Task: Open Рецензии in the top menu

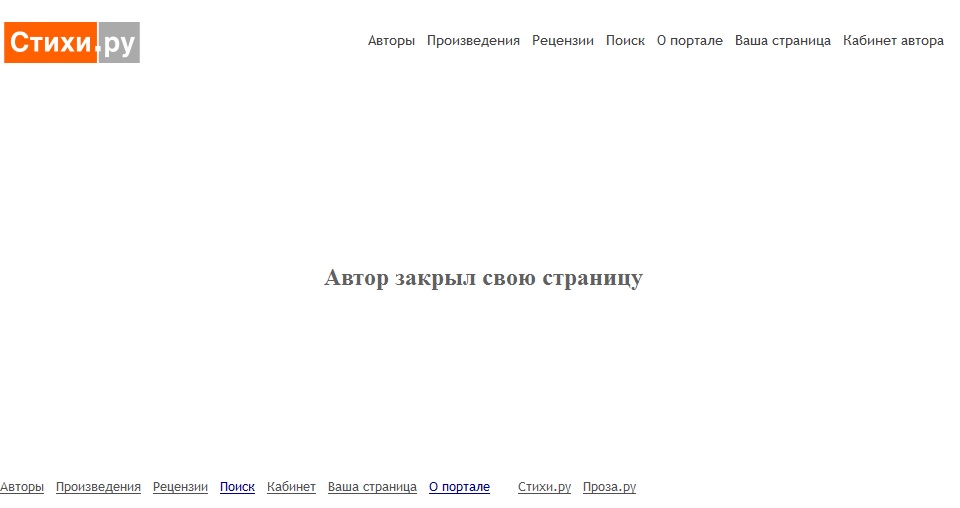Action: pos(563,40)
